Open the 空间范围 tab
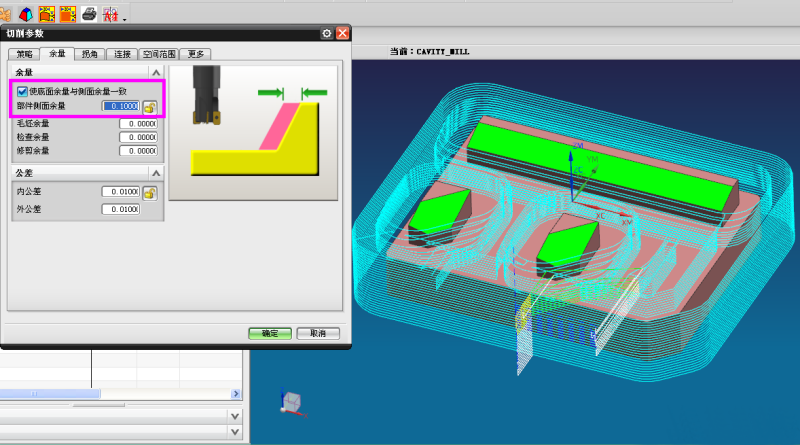This screenshot has width=800, height=445. pos(158,54)
